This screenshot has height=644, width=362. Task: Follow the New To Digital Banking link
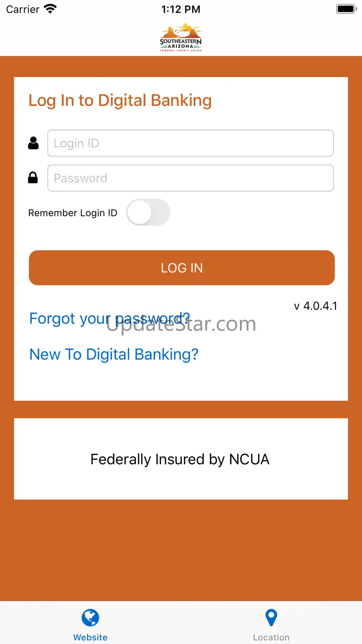[114, 354]
